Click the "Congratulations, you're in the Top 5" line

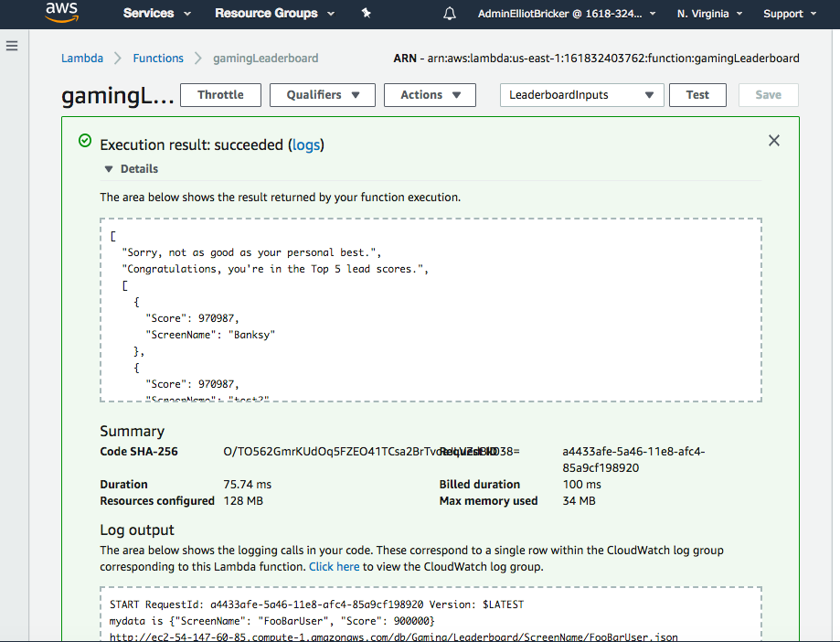275,269
